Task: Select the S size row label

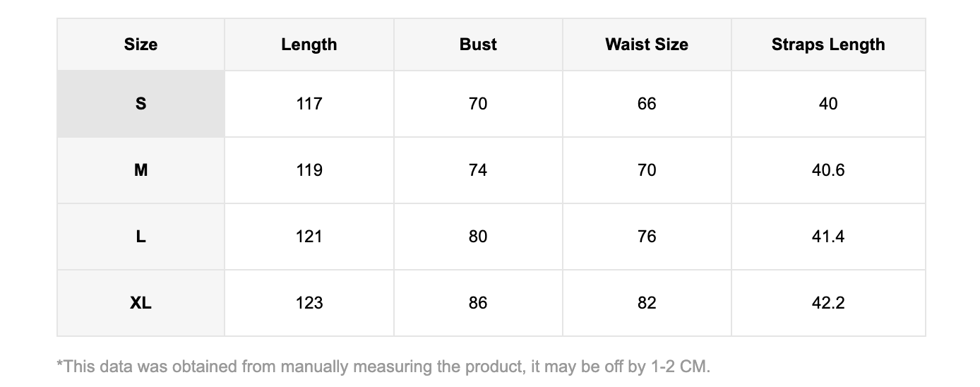Action: click(141, 104)
